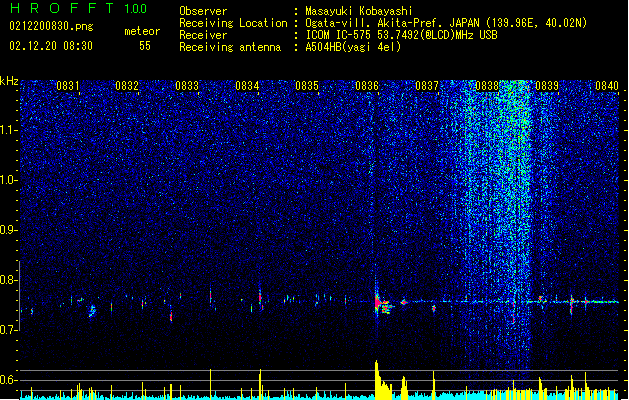The height and width of the screenshot is (400, 629).
Task: Click the 0834 time marker
Action: (247, 86)
